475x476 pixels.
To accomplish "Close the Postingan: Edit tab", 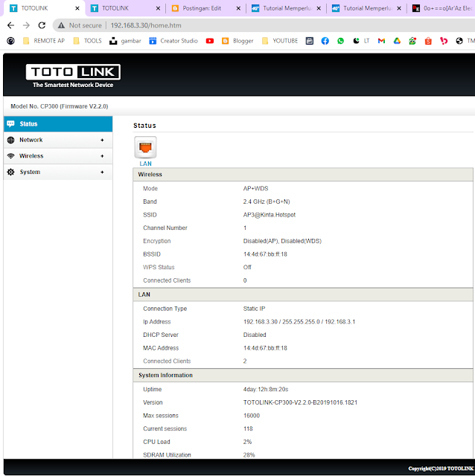I will 238,8.
